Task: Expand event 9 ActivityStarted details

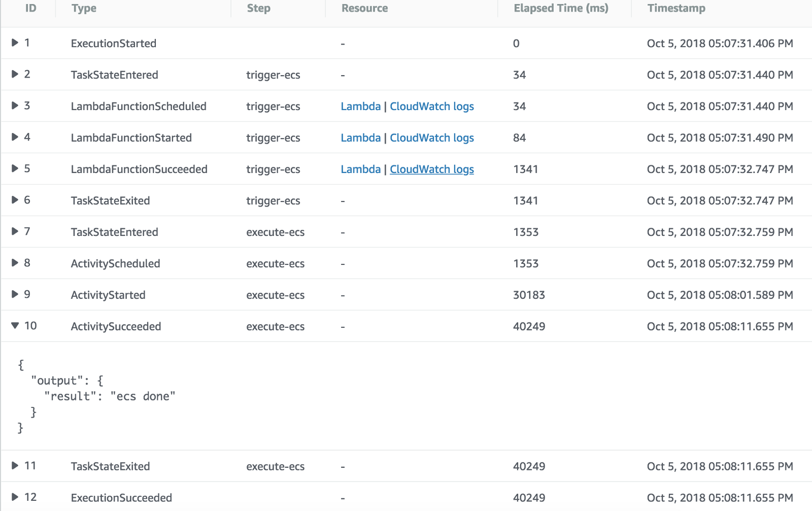Action: pos(15,294)
